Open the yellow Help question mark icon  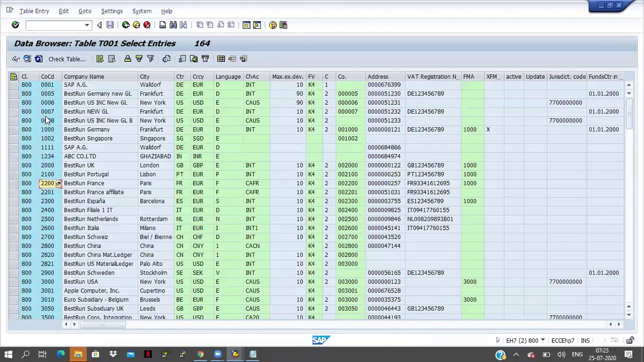(273, 25)
